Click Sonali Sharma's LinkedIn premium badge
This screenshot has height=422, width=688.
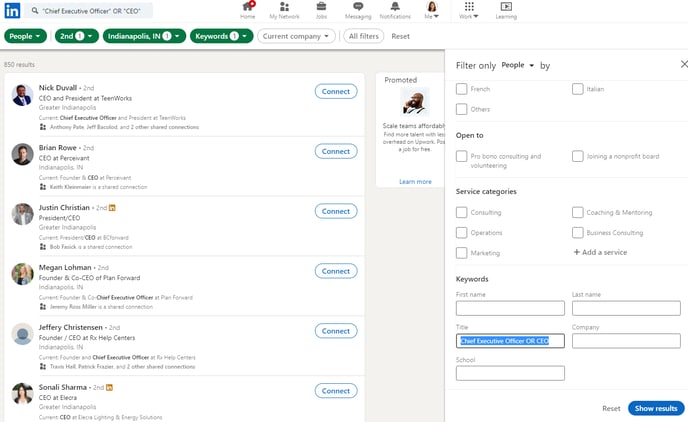109,387
